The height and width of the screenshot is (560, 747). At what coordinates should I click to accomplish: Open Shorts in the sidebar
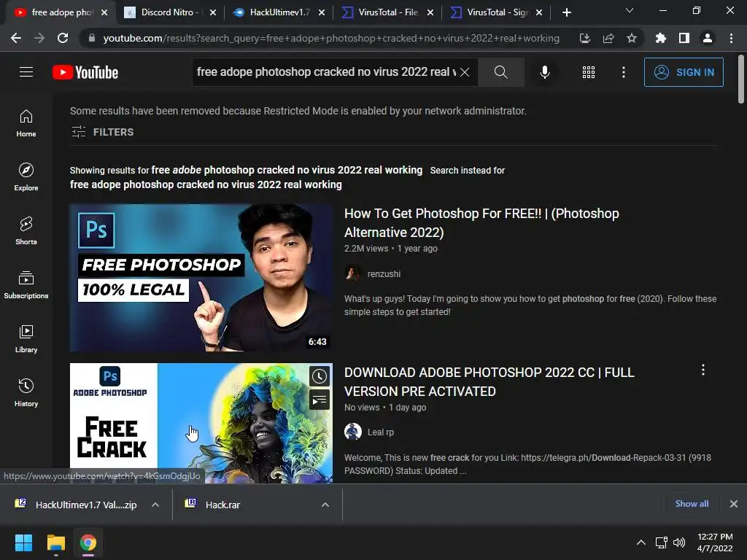[x=26, y=231]
